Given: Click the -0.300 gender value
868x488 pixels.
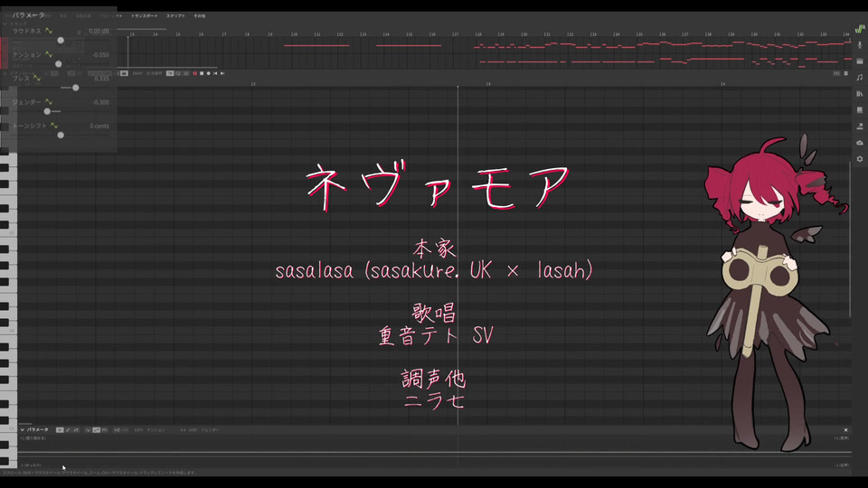Looking at the screenshot, I should click(100, 102).
